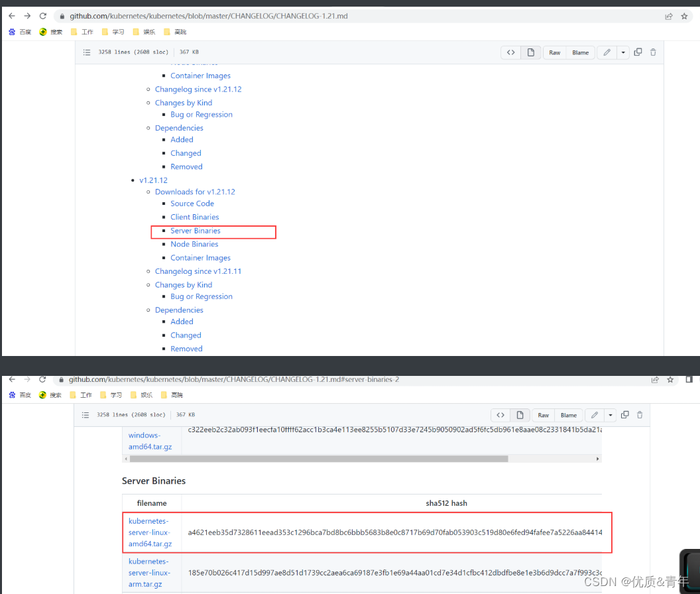Show source code view in the top file header

pyautogui.click(x=510, y=52)
